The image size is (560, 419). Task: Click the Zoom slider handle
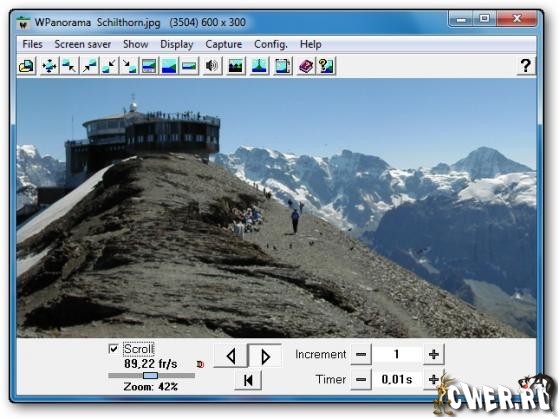point(150,375)
